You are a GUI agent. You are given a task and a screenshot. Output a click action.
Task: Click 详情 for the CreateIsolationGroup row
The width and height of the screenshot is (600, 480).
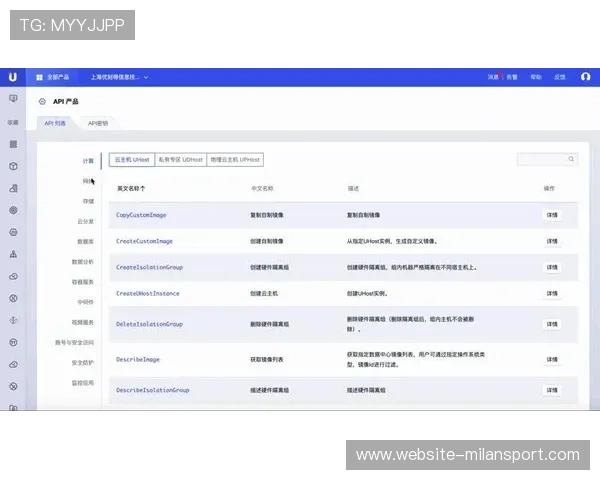click(x=552, y=267)
